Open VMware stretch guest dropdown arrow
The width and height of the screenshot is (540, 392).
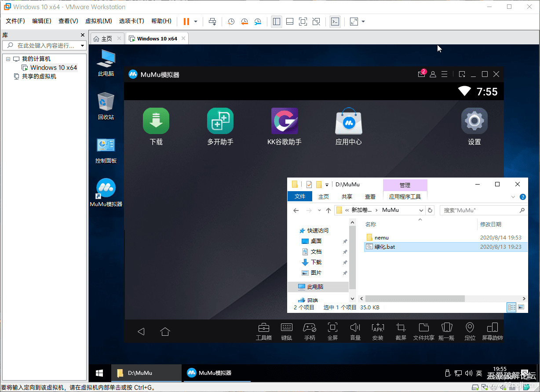pos(363,22)
